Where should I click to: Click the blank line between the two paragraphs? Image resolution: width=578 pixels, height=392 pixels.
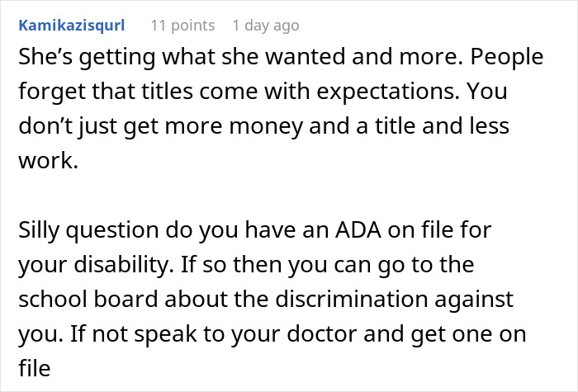click(281, 196)
